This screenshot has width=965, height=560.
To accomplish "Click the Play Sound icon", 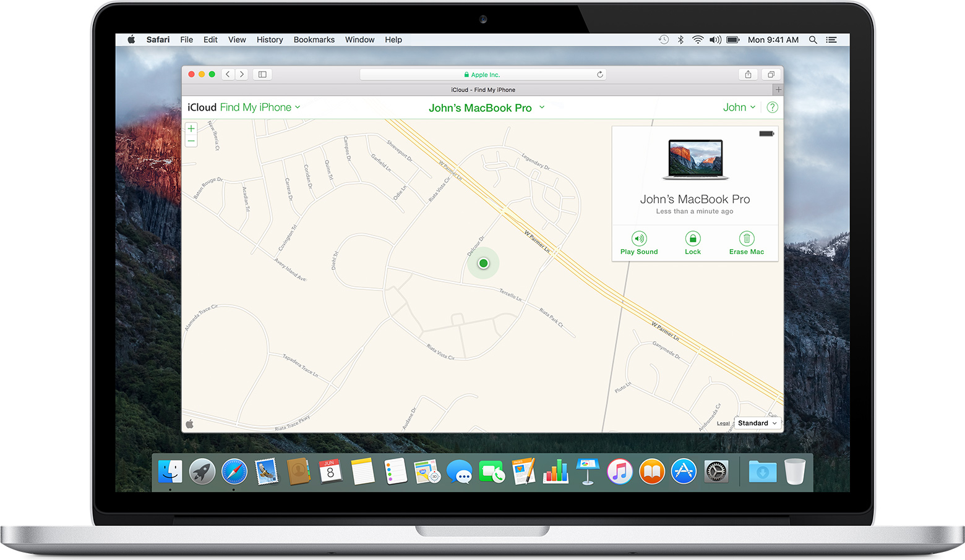I will pos(639,239).
